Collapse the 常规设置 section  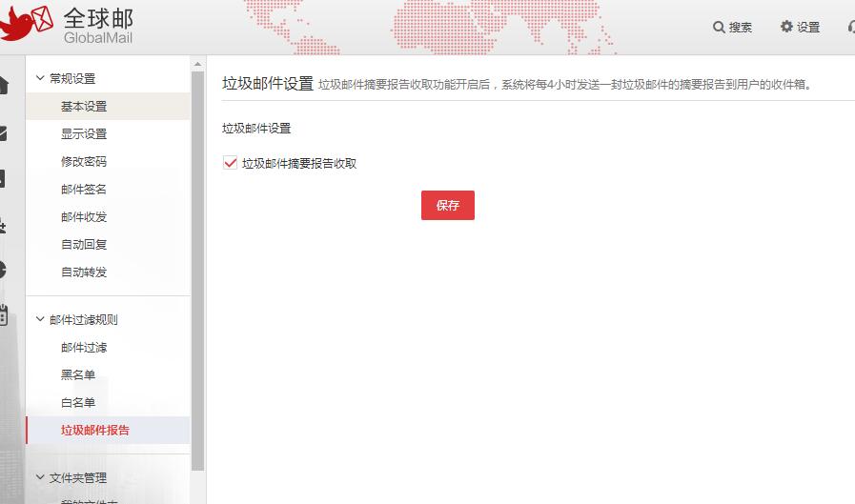click(x=40, y=78)
